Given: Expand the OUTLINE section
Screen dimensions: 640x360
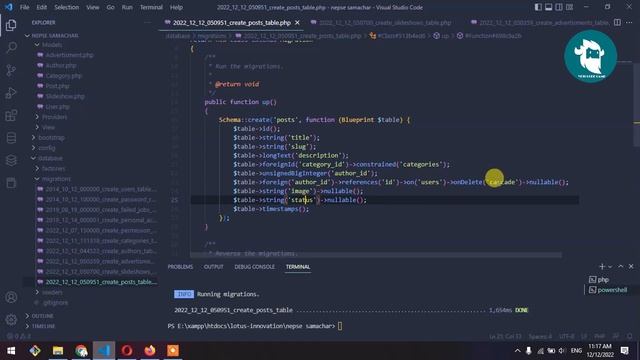Looking at the screenshot, I should [42, 316].
